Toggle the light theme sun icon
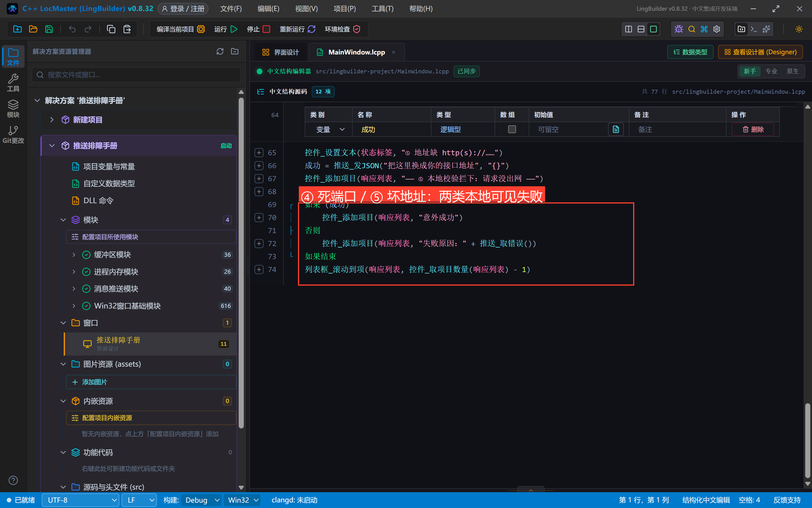Viewport: 812px width, 508px height. 798,29
